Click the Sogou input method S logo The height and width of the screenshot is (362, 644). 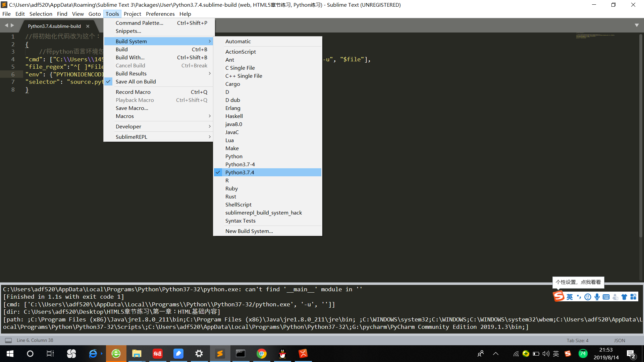tap(558, 296)
